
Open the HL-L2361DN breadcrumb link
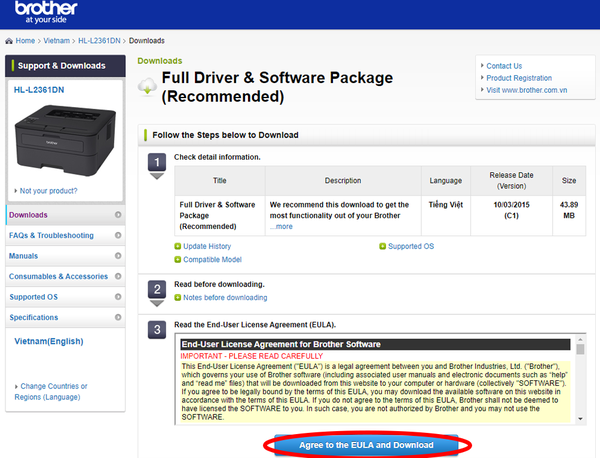tap(99, 41)
